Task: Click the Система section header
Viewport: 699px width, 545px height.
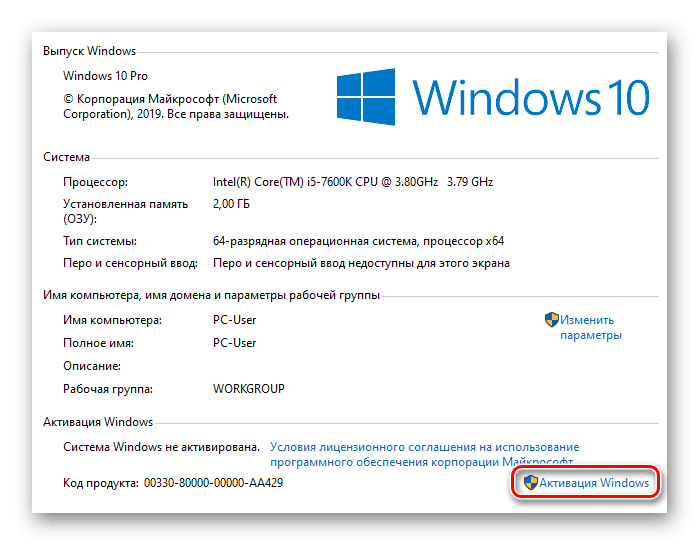Action: pos(66,157)
